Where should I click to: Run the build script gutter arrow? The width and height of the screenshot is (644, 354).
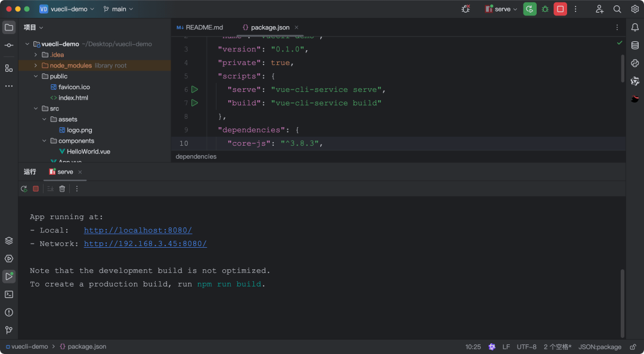pyautogui.click(x=194, y=103)
